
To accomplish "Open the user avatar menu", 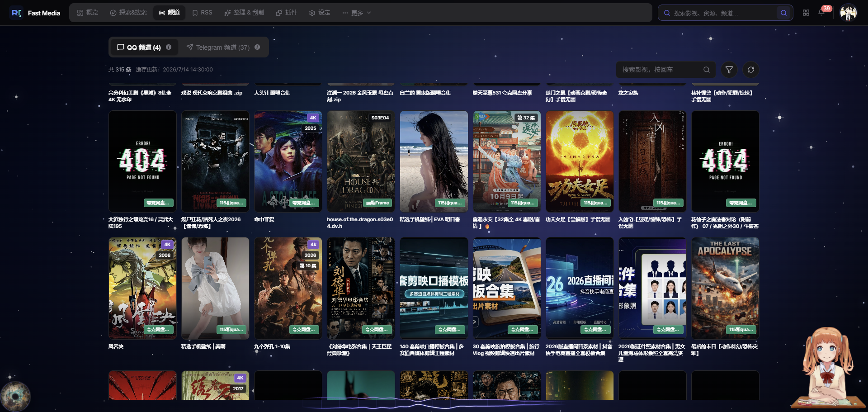I will 849,13.
